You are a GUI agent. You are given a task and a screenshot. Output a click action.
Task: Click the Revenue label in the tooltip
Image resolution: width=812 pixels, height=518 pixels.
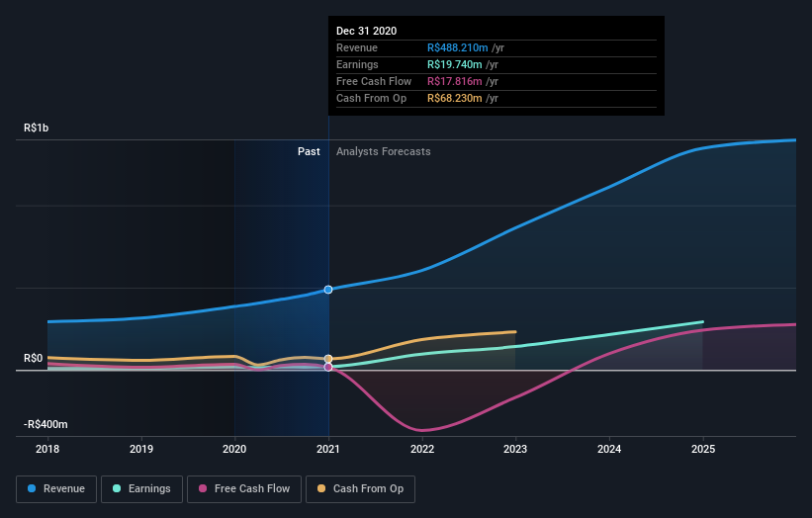357,47
